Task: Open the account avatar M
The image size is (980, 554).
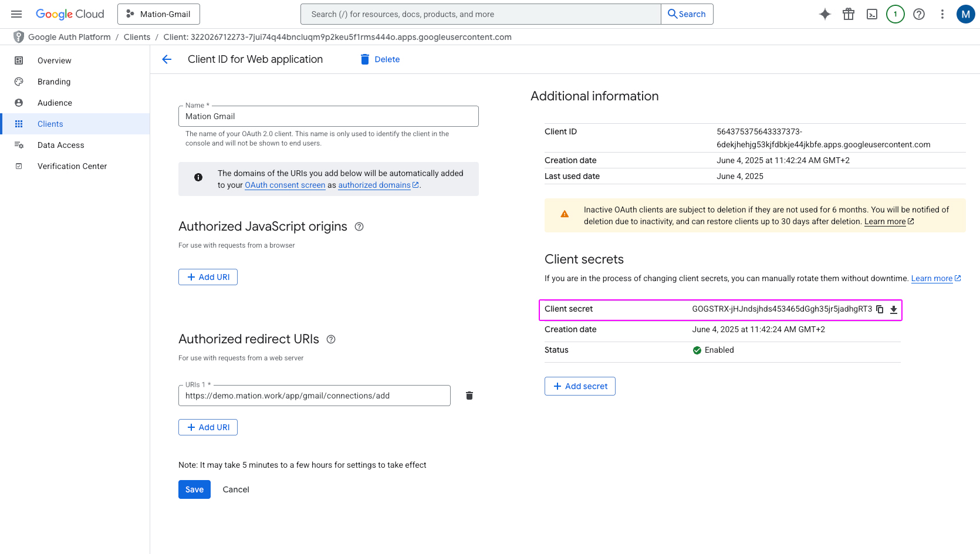Action: point(965,14)
